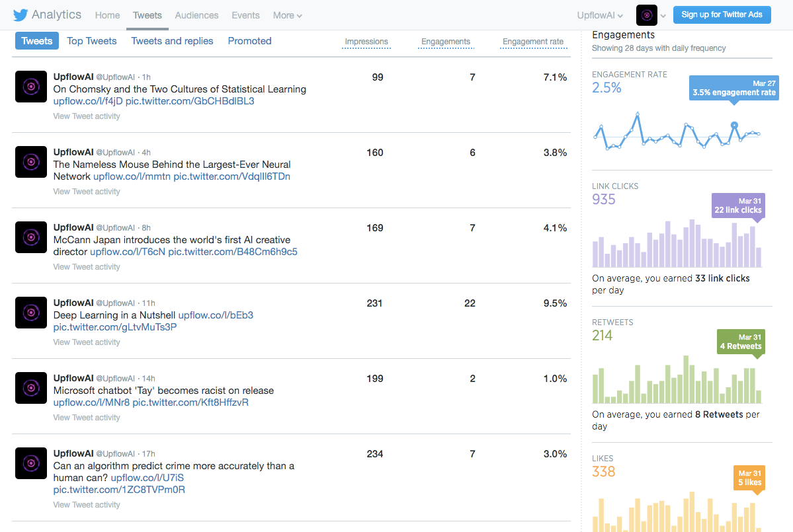Image resolution: width=793 pixels, height=532 pixels.
Task: Click avatar on Nameless Mouse tweet
Action: click(31, 162)
